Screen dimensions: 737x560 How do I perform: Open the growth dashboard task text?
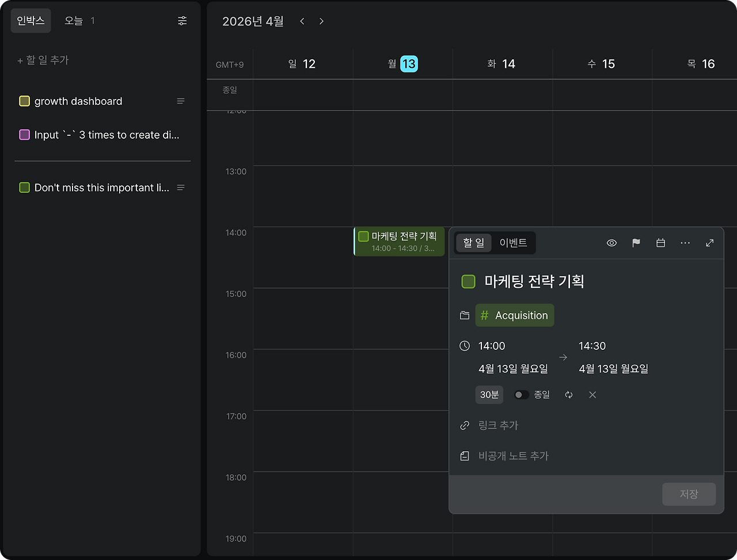78,101
